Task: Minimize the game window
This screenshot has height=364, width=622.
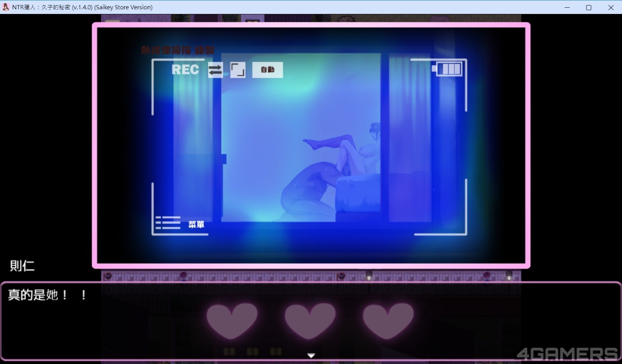Action: [567, 7]
